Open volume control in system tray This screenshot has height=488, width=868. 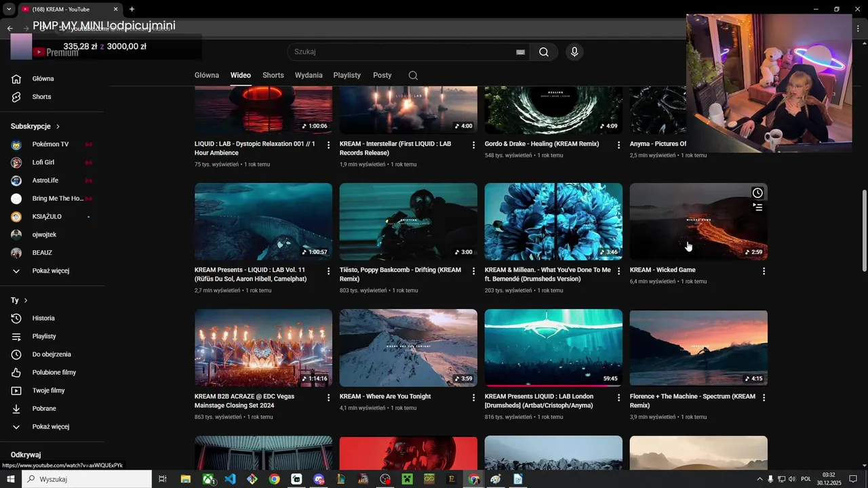(x=792, y=479)
